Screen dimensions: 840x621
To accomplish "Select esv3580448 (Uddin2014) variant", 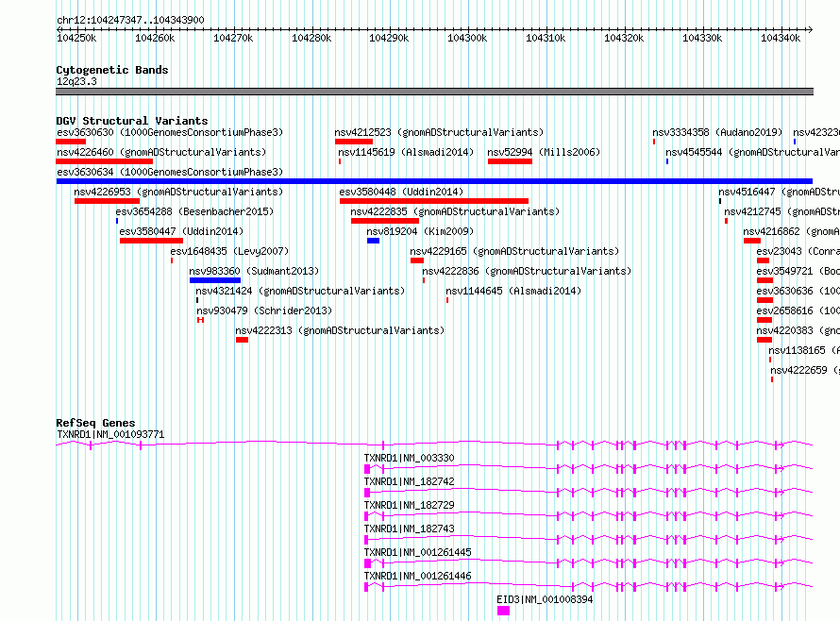I will (x=401, y=192).
